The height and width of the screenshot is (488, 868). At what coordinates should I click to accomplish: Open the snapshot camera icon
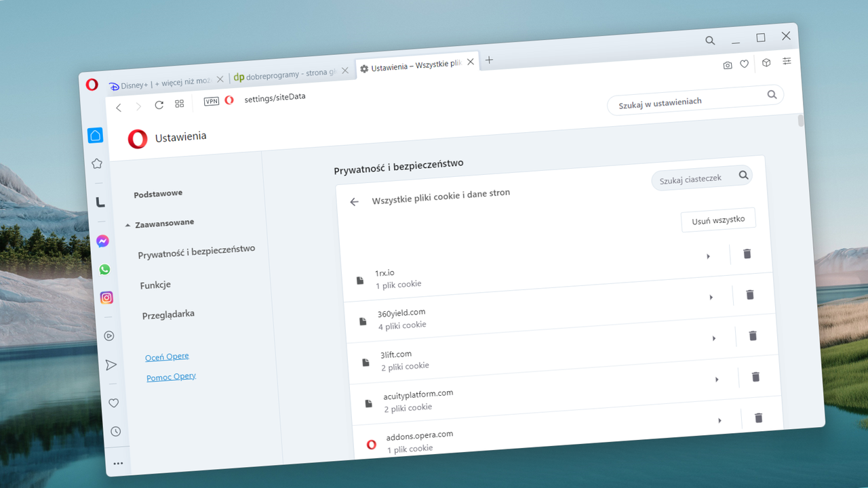click(728, 66)
